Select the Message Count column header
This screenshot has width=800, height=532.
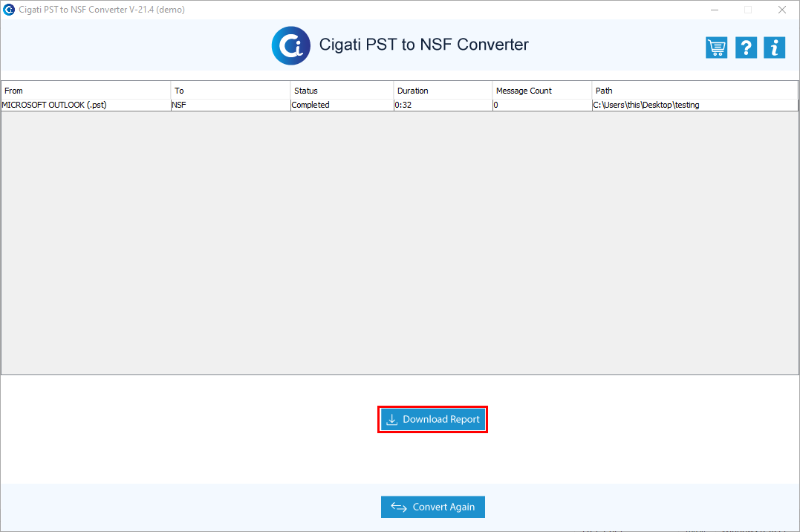point(542,91)
